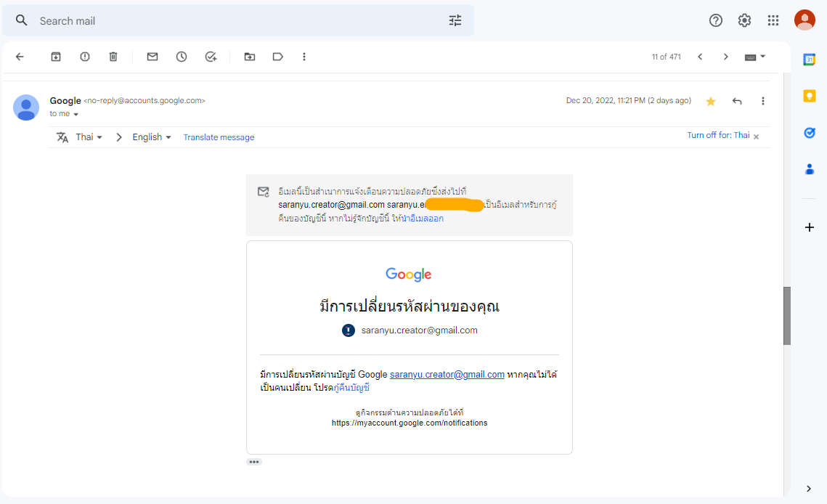Mark the email as unread

click(x=152, y=57)
